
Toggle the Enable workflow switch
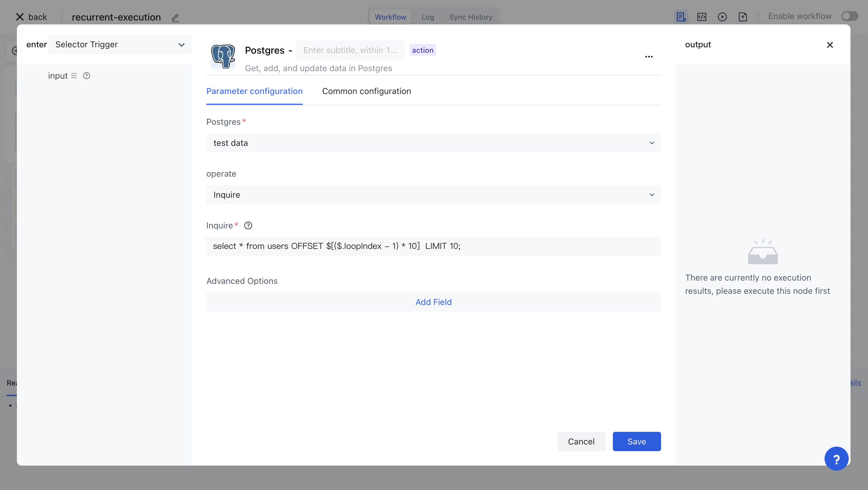point(850,16)
